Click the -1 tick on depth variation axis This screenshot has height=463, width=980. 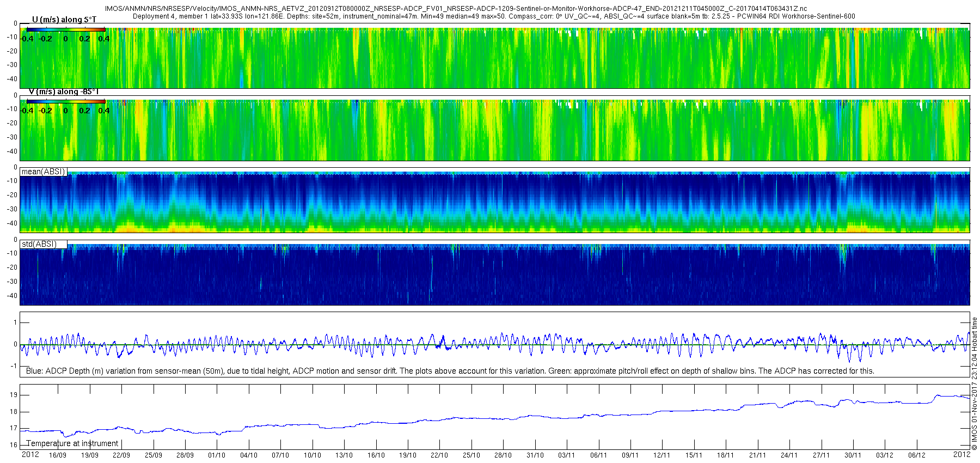tap(14, 366)
